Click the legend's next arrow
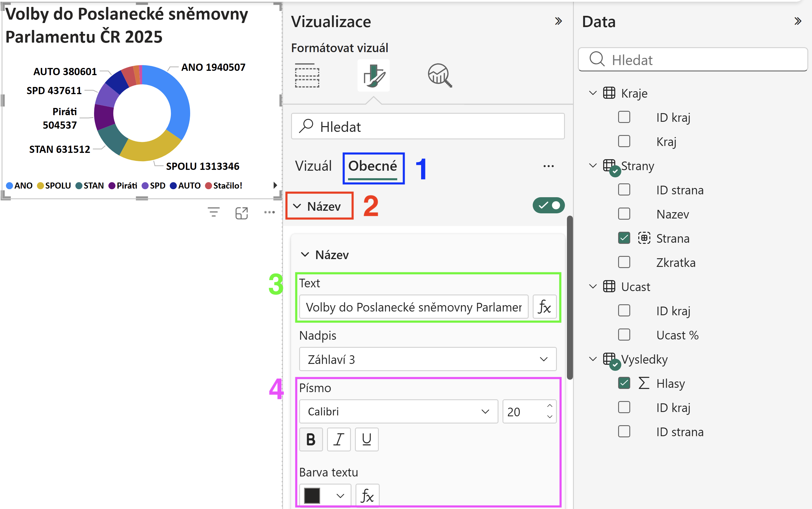The image size is (812, 509). click(x=275, y=185)
